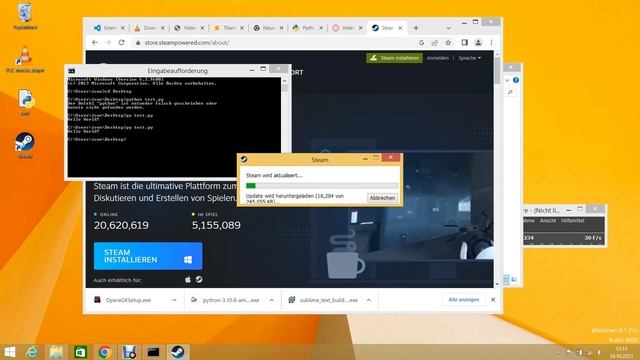640x360 pixels.
Task: Open a new Chrome tab
Action: pyautogui.click(x=416, y=28)
